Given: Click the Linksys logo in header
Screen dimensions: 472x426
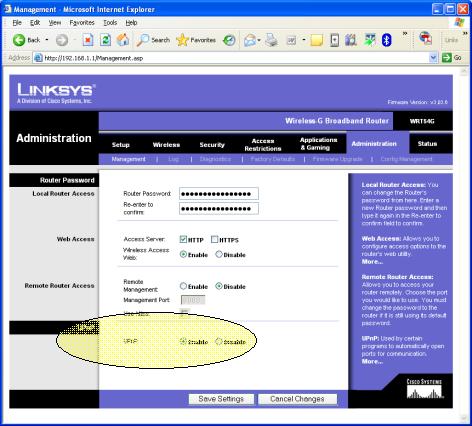Looking at the screenshot, I should point(56,93).
